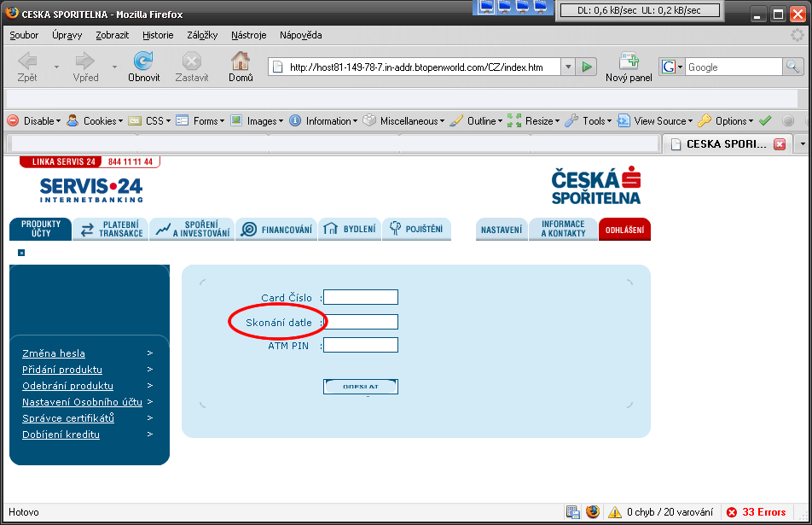Click Nastavení Osobního účtu link
The height and width of the screenshot is (525, 812).
tap(82, 402)
